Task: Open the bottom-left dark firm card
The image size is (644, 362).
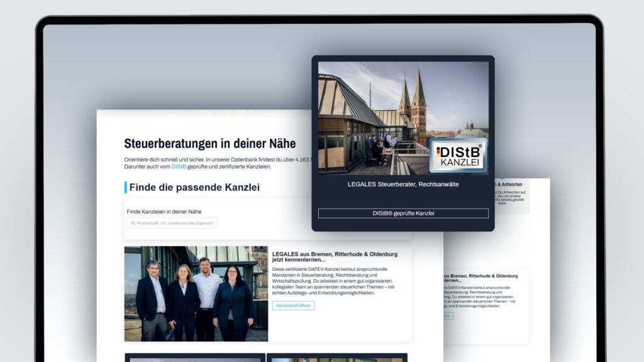Action: (x=194, y=358)
